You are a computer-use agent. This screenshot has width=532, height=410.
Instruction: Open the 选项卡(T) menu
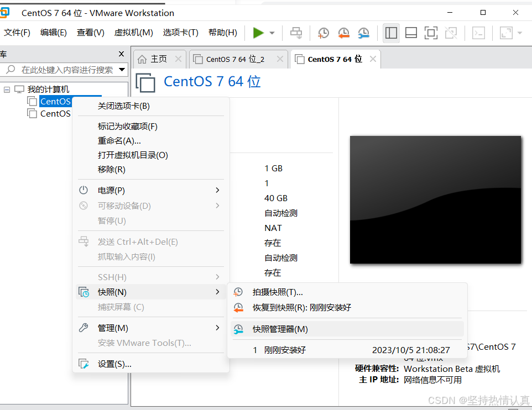[180, 33]
